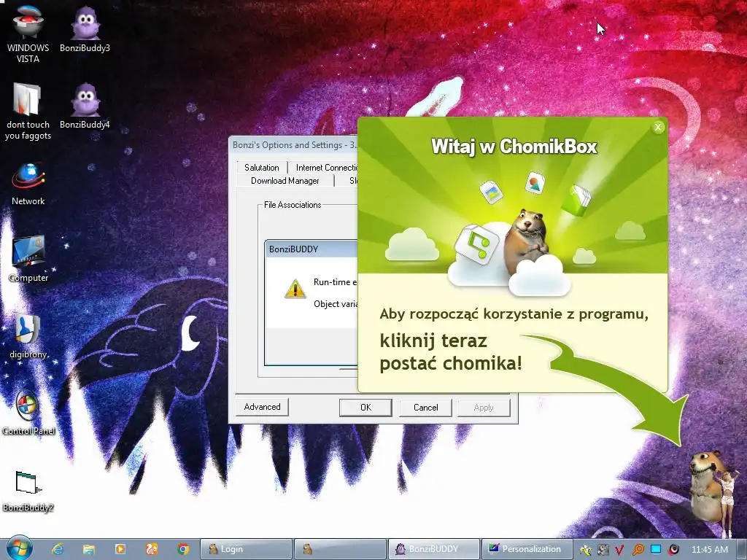747x560 pixels.
Task: Switch to the Salutation tab
Action: tap(262, 168)
